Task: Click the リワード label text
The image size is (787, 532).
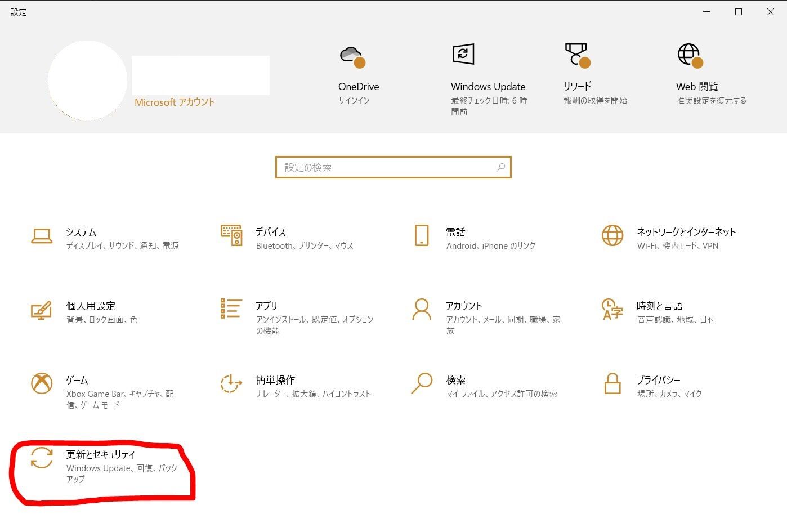Action: coord(578,86)
